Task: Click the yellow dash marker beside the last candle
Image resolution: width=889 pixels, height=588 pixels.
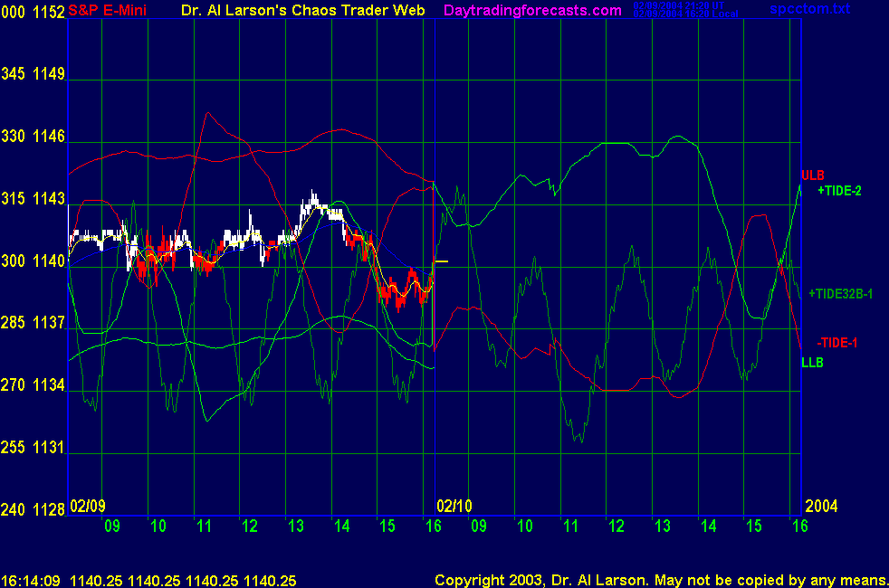Action: (x=441, y=261)
